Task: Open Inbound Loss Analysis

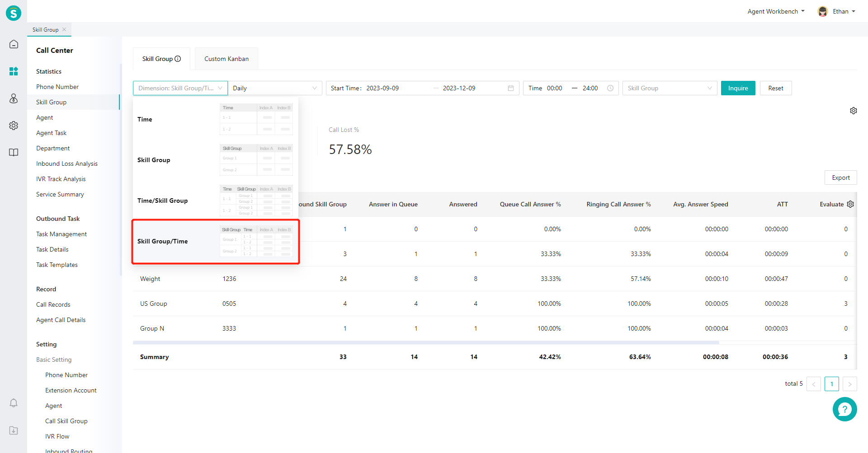Action: pyautogui.click(x=67, y=163)
